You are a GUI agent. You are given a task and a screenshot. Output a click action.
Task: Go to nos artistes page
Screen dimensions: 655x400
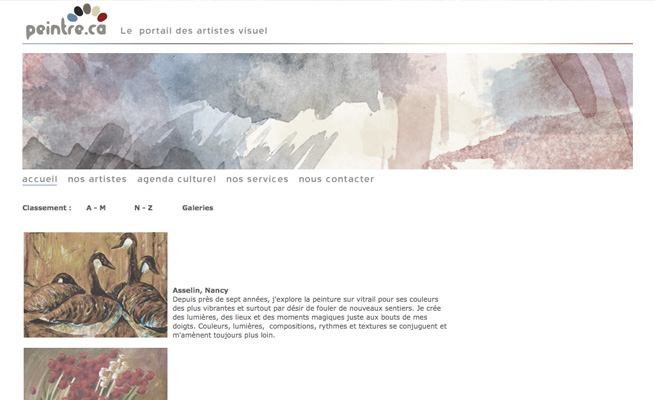[97, 179]
